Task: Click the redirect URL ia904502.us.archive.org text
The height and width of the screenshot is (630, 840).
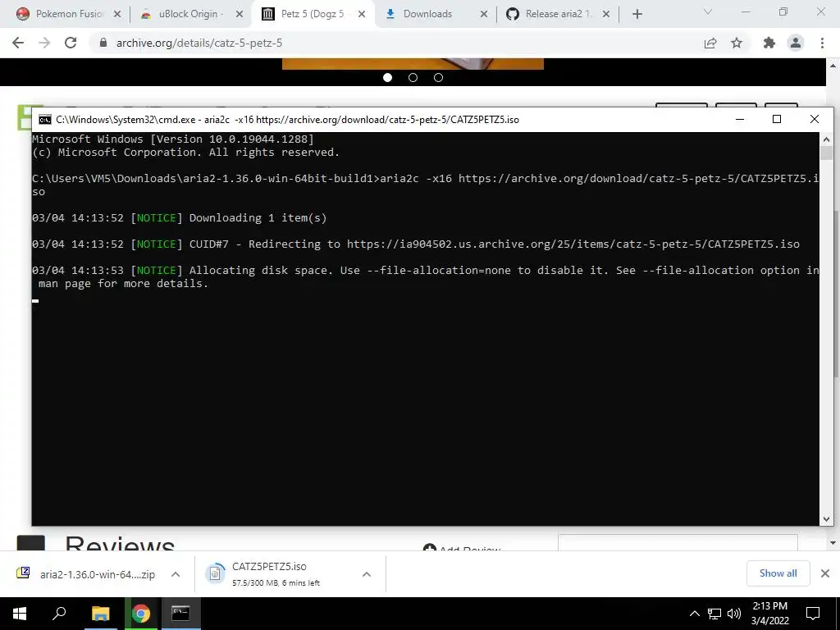Action: 573,244
